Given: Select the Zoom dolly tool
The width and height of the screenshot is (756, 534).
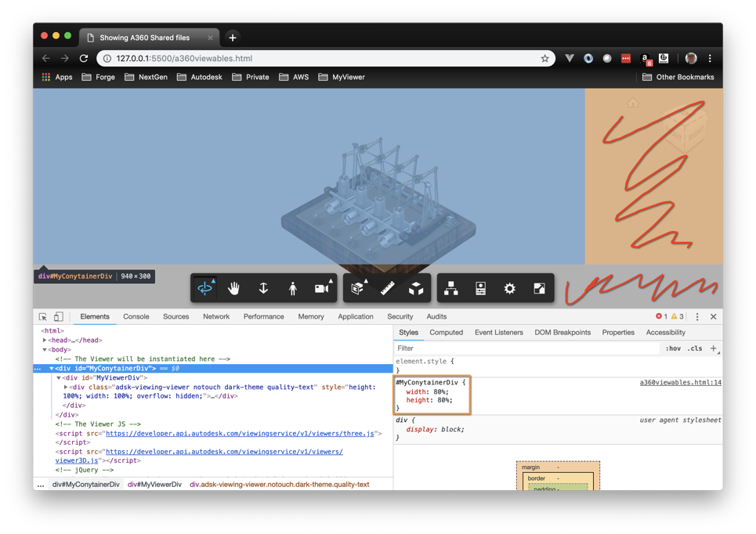Looking at the screenshot, I should pos(263,288).
